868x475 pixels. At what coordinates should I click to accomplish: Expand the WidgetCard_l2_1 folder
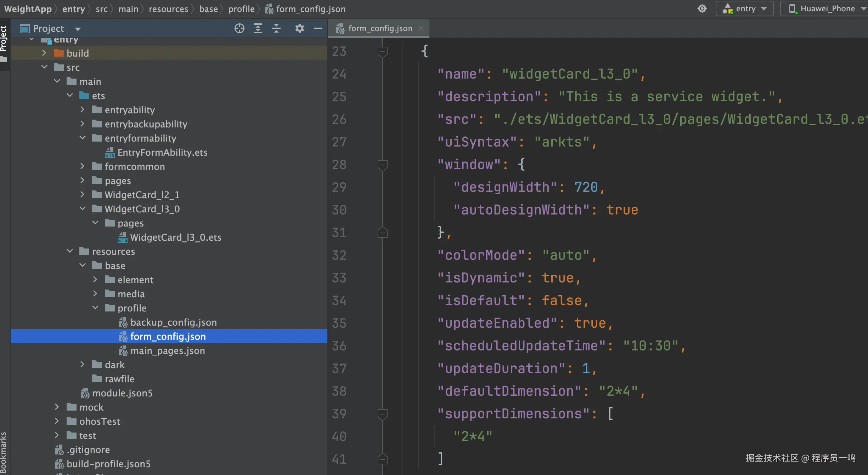point(82,195)
